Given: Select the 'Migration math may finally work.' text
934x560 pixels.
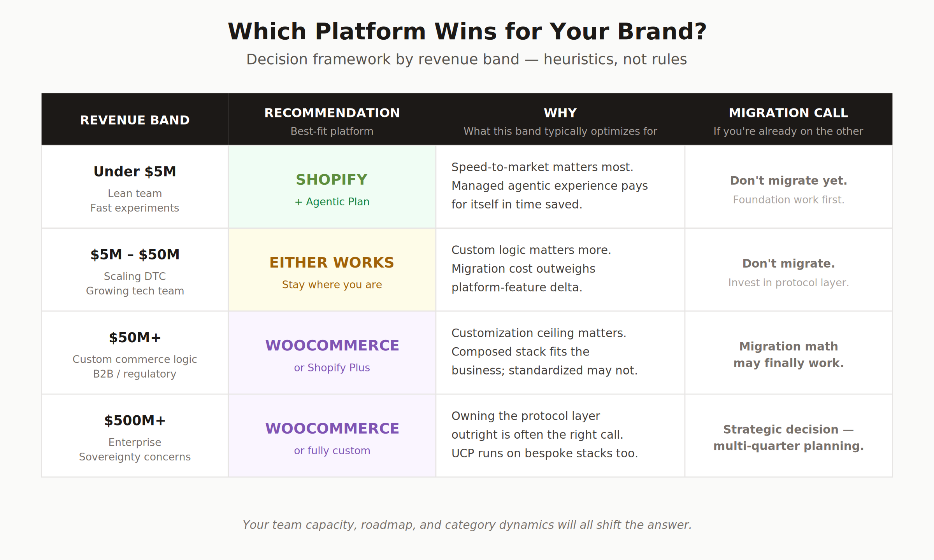Looking at the screenshot, I should [x=788, y=354].
